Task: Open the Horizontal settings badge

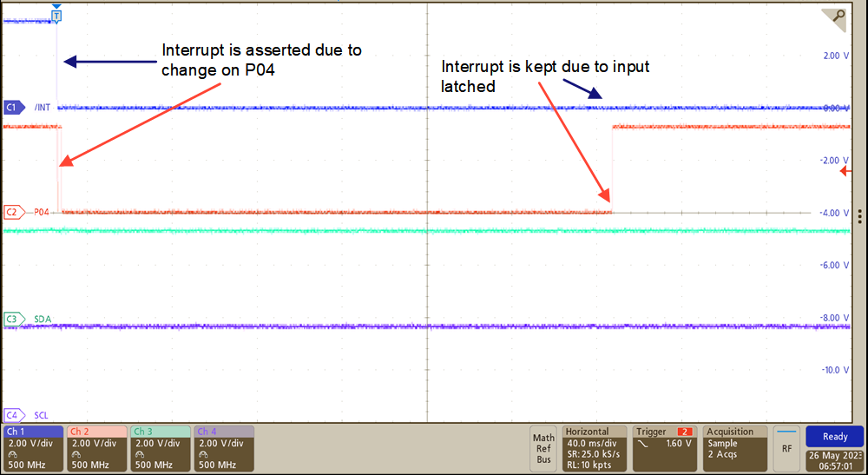Action: point(595,447)
